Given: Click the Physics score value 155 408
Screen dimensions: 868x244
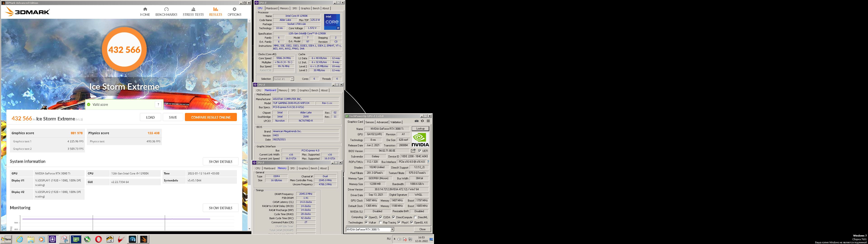Looking at the screenshot, I should 153,133.
